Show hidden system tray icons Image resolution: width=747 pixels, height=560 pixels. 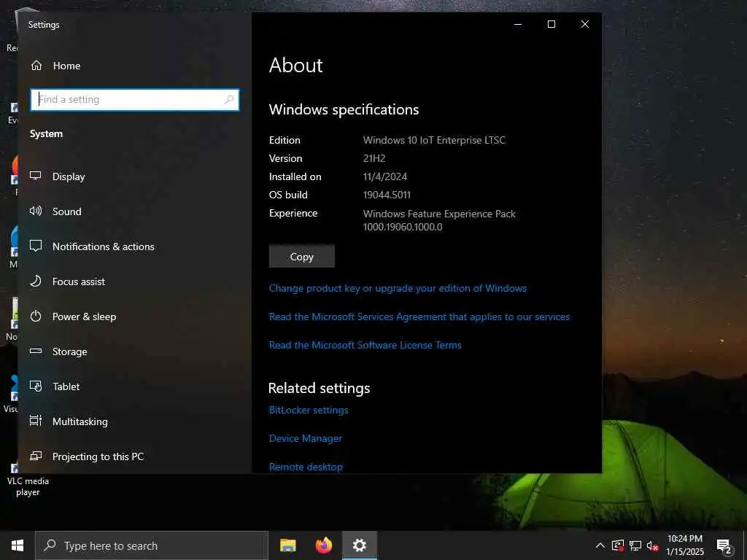coord(600,545)
